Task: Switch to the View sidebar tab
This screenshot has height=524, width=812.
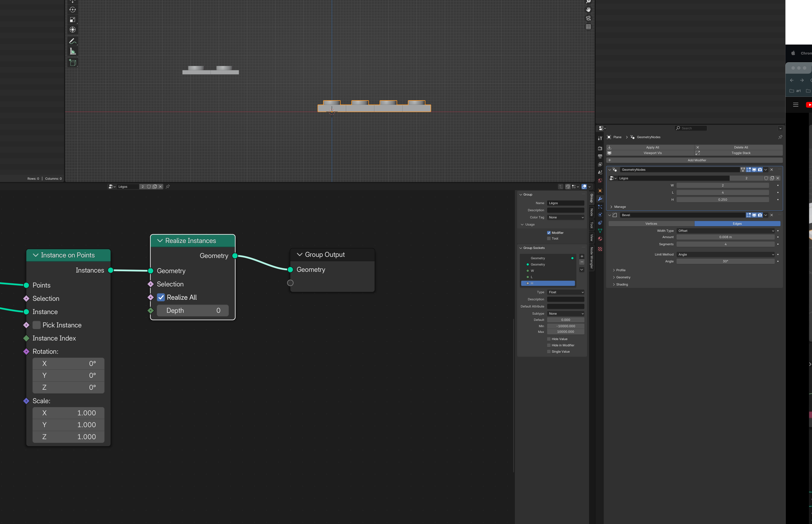Action: coord(592,238)
